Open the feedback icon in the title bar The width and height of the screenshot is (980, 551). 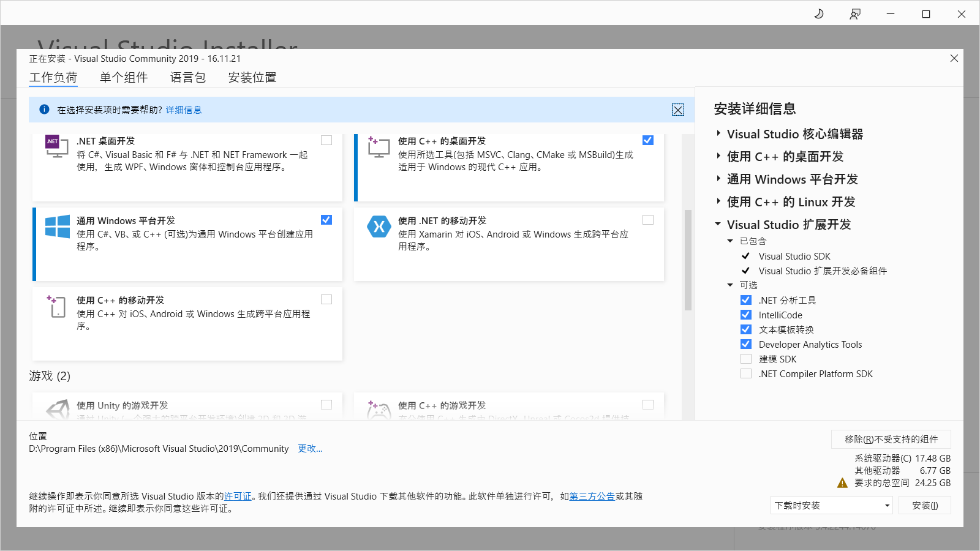(855, 13)
